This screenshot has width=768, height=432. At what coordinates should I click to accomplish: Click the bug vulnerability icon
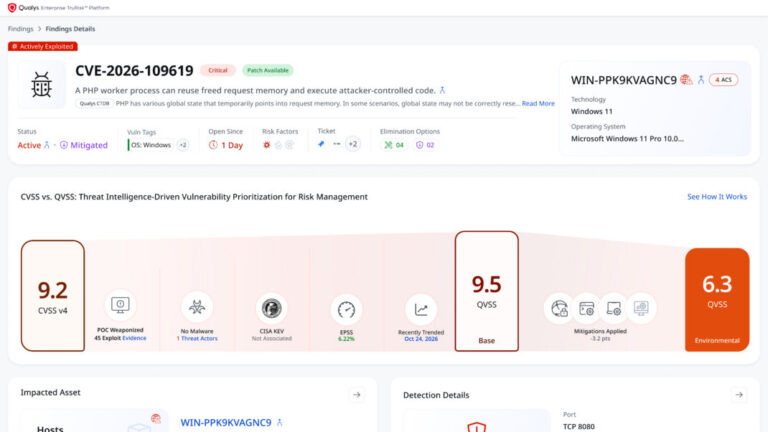tap(42, 84)
